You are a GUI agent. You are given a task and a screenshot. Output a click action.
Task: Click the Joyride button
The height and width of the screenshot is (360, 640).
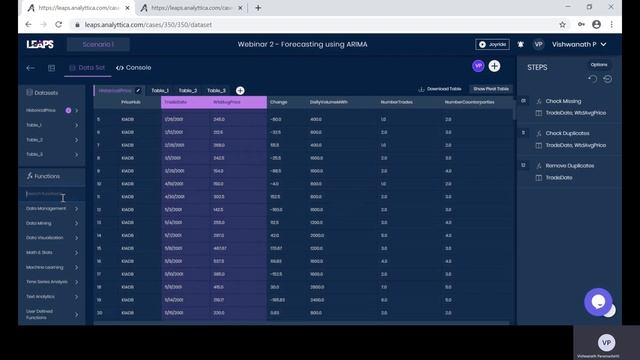[x=492, y=44]
